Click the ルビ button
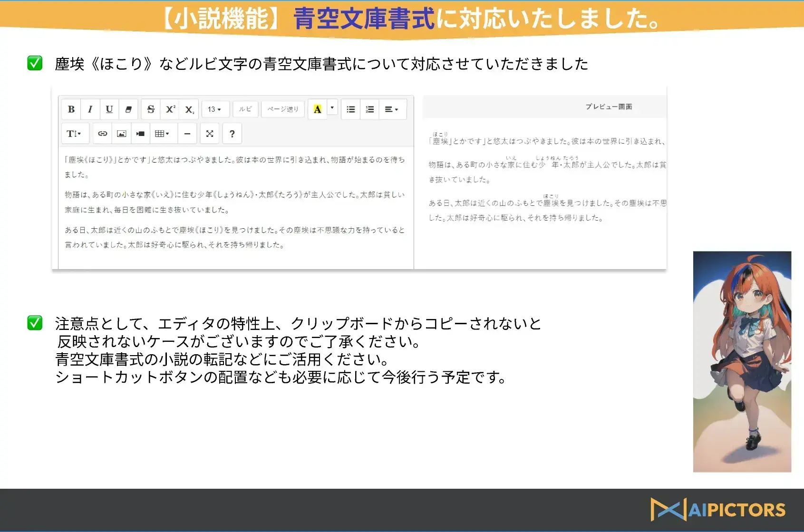This screenshot has height=532, width=804. (245, 109)
